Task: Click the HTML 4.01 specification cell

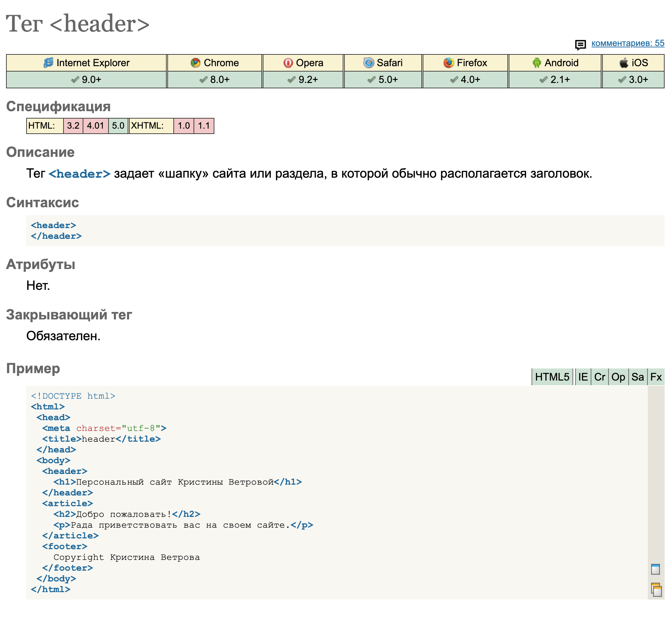Action: click(95, 126)
